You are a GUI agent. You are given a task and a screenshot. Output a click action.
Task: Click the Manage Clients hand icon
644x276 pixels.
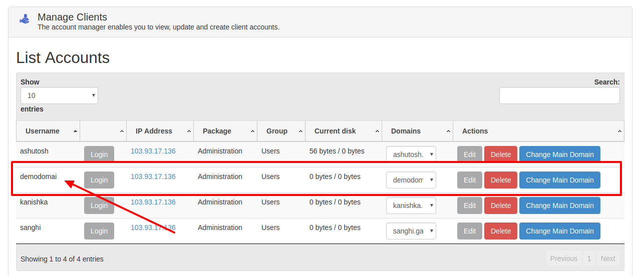(25, 19)
